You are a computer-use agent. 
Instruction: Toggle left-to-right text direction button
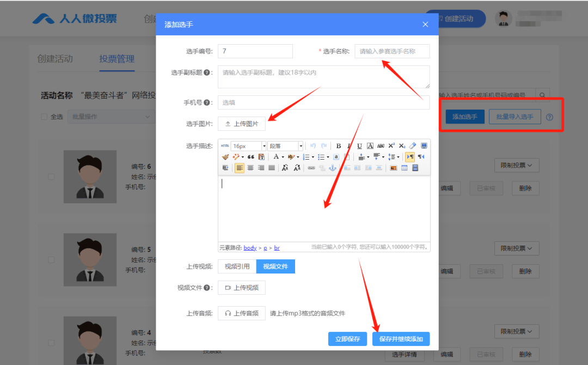click(411, 157)
